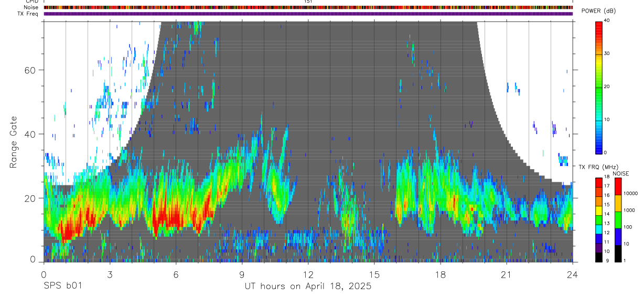Click the SPS b01 radar beam label
The width and height of the screenshot is (644, 297).
(x=63, y=287)
